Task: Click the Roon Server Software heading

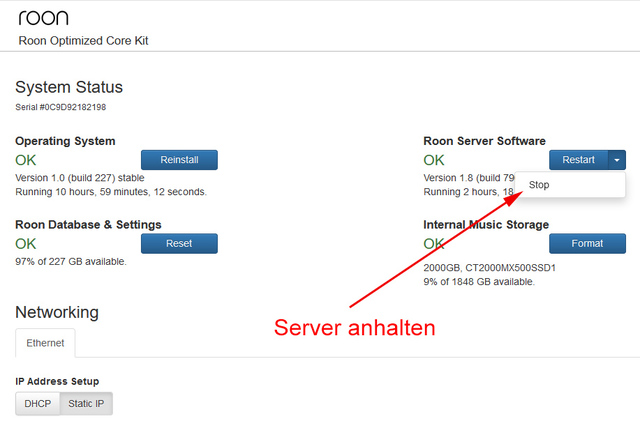Action: (x=484, y=141)
